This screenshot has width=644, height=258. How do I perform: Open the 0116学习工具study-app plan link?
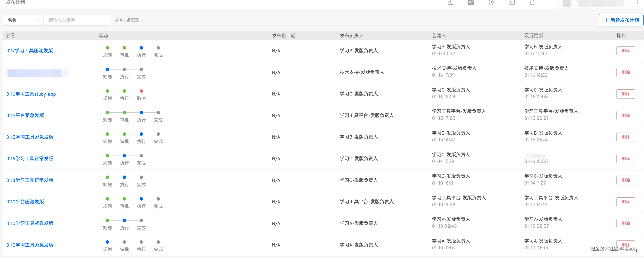point(31,94)
